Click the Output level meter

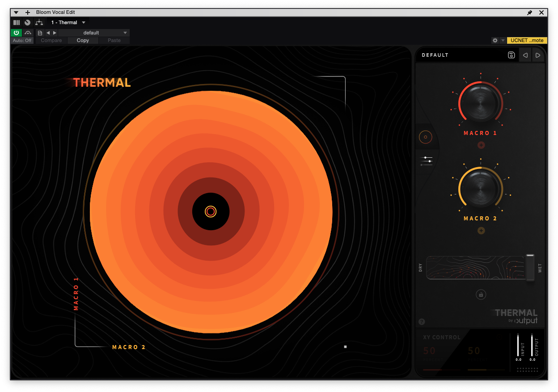pos(532,345)
